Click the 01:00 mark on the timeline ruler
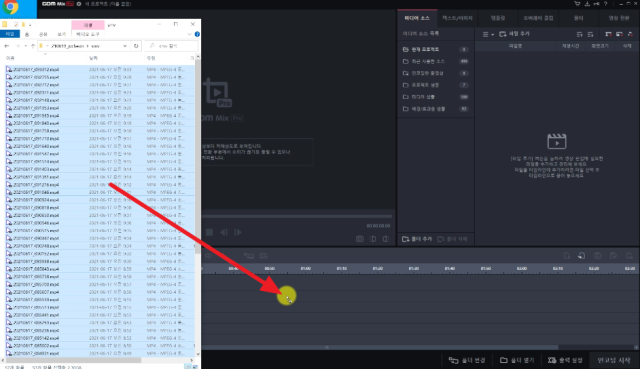Image resolution: width=640 pixels, height=369 pixels. [305, 269]
